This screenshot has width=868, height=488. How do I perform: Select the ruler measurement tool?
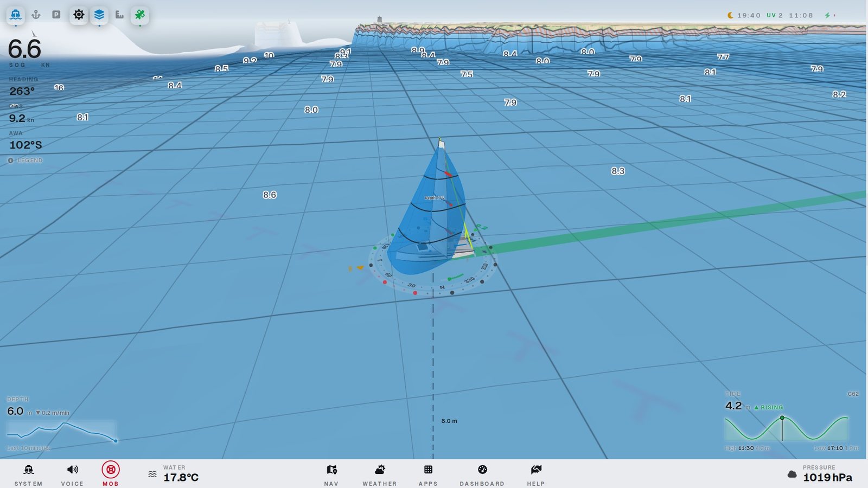119,15
